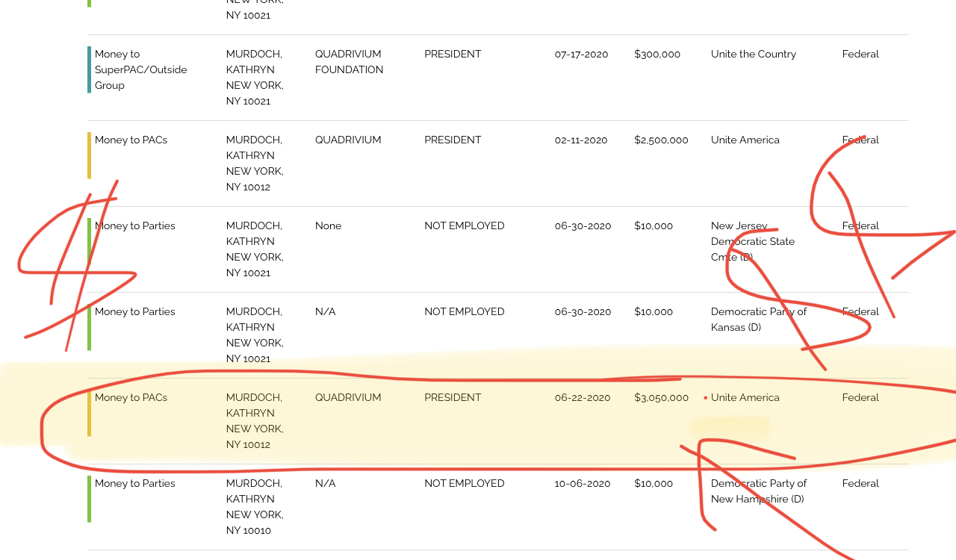Select 'None' employer cell
The image size is (956, 560).
click(x=328, y=225)
